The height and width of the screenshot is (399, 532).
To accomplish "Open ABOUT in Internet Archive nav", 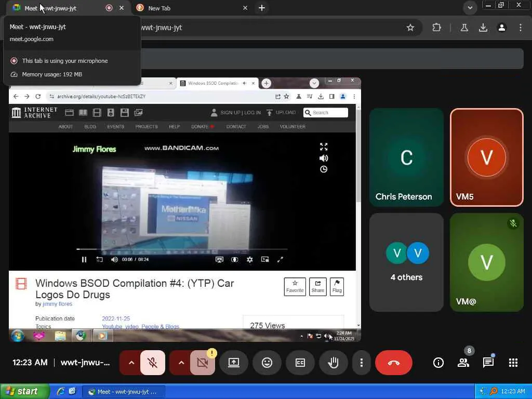I will 65,127.
